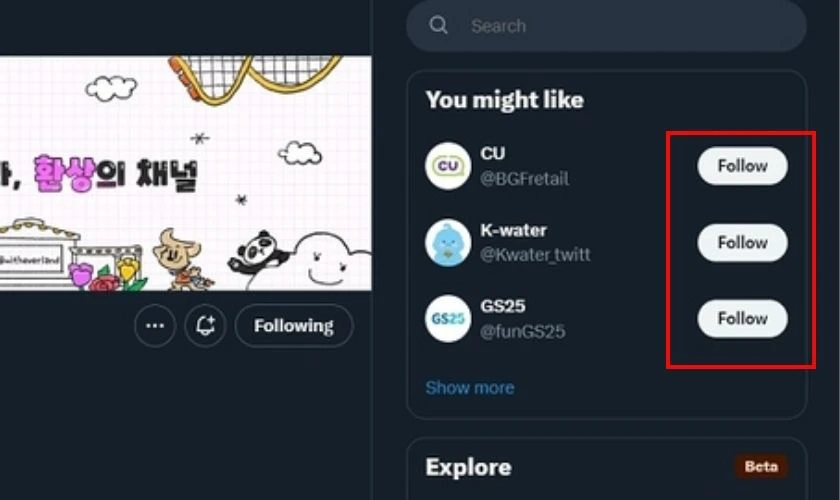
Task: Focus the Search input field
Action: click(606, 25)
